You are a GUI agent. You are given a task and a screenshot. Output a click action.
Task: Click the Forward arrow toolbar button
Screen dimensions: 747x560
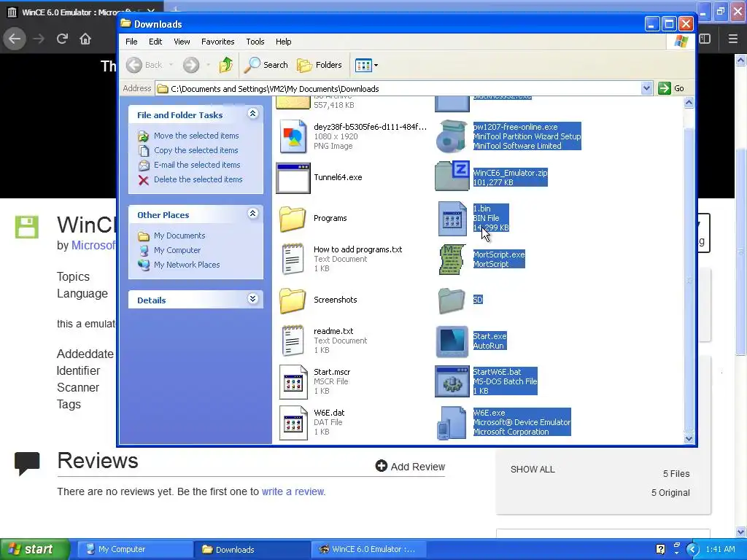191,65
